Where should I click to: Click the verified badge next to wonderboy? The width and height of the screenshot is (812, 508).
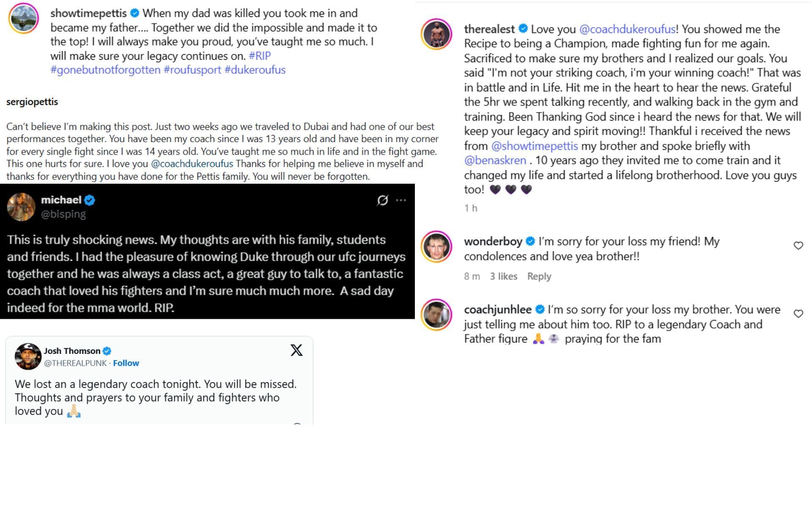click(530, 241)
